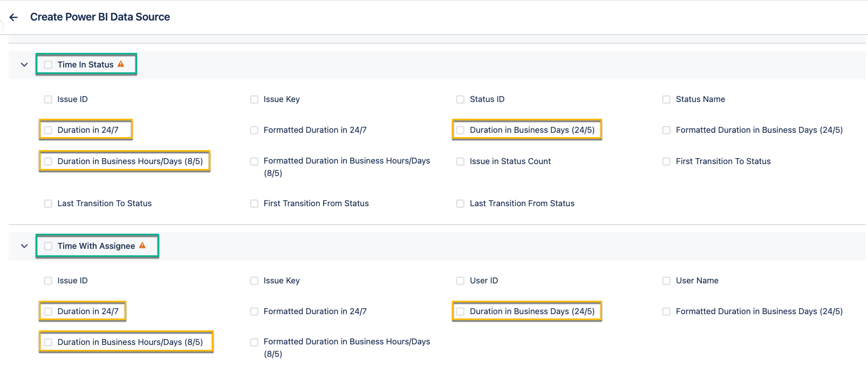
Task: Enable Issue in Status Count
Action: coord(460,161)
